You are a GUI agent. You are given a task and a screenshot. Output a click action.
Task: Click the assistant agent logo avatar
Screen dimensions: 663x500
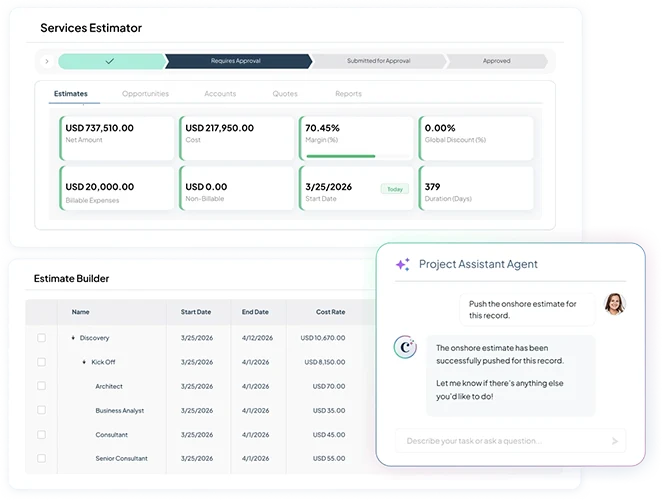tap(407, 346)
